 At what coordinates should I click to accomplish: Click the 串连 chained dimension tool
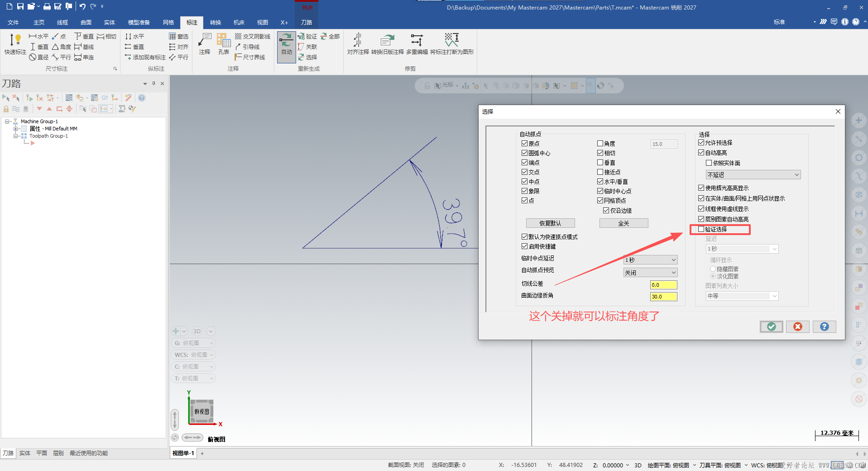pos(84,57)
